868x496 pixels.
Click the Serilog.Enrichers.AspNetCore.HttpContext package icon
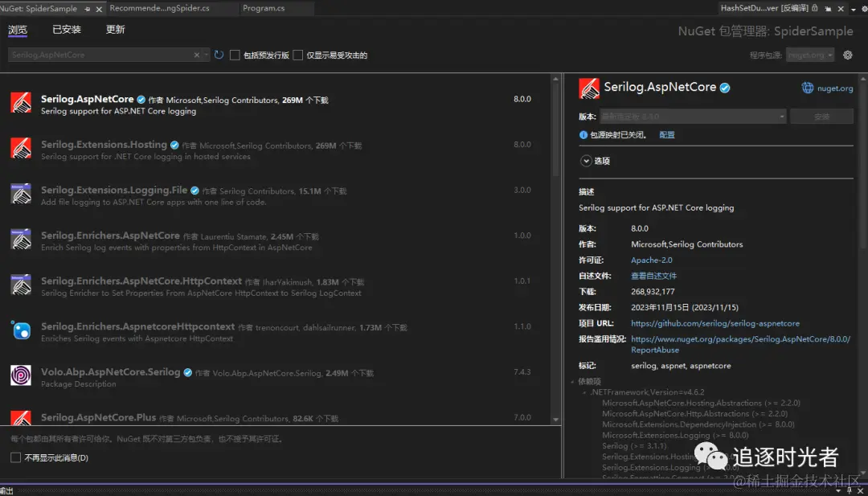21,285
